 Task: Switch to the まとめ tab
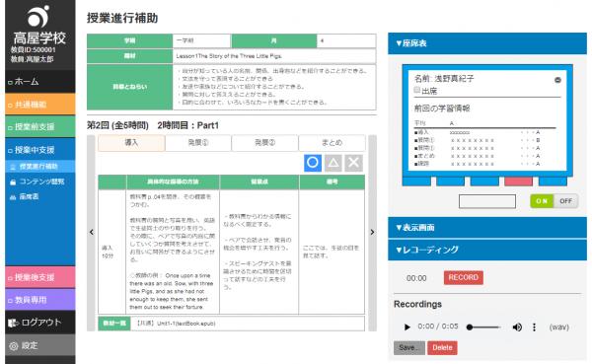click(332, 143)
